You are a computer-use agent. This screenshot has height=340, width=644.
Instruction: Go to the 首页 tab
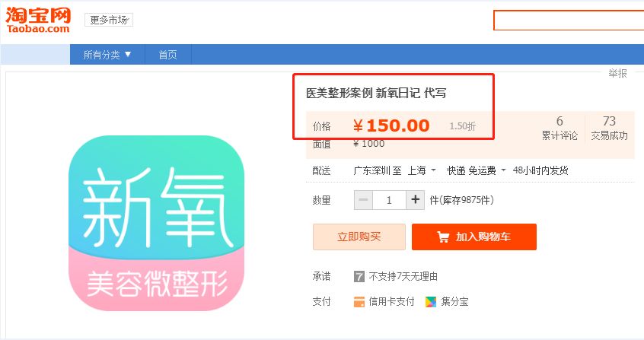[168, 54]
